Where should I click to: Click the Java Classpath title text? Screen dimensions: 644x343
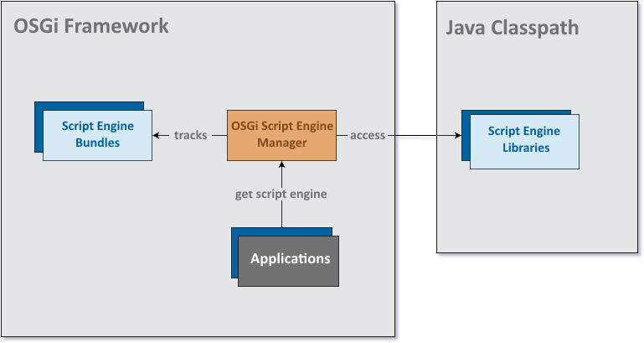[512, 29]
